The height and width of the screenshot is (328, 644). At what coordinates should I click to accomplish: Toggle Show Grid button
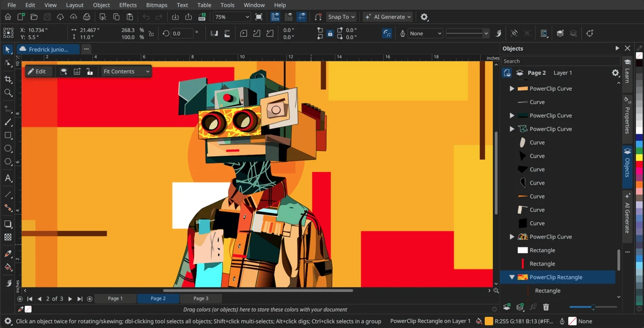(289, 17)
